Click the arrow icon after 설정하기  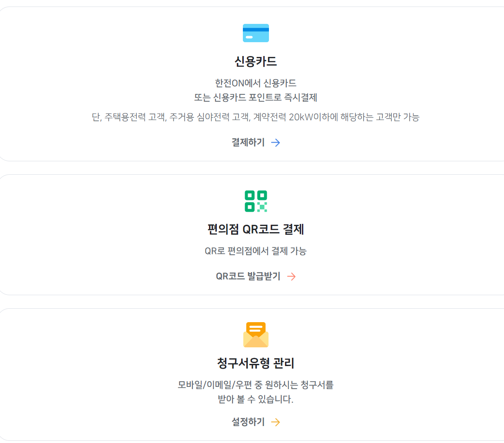(275, 422)
